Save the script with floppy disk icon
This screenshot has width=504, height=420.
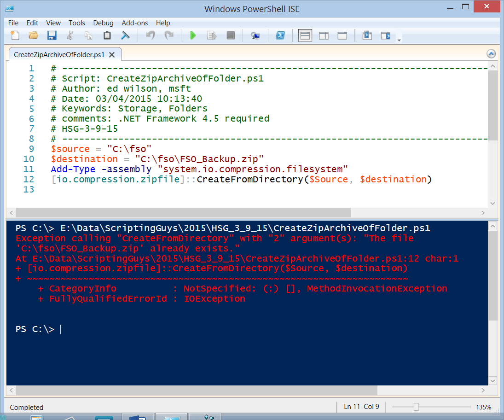52,35
